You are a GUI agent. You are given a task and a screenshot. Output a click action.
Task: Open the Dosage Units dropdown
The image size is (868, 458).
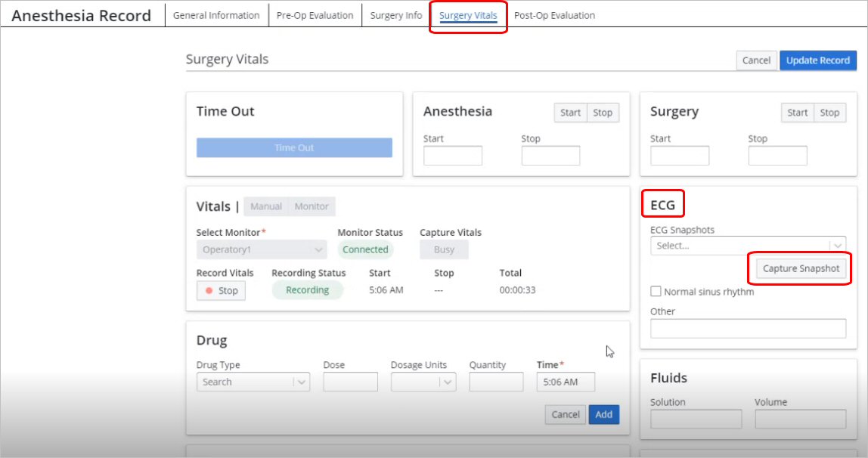click(x=423, y=382)
